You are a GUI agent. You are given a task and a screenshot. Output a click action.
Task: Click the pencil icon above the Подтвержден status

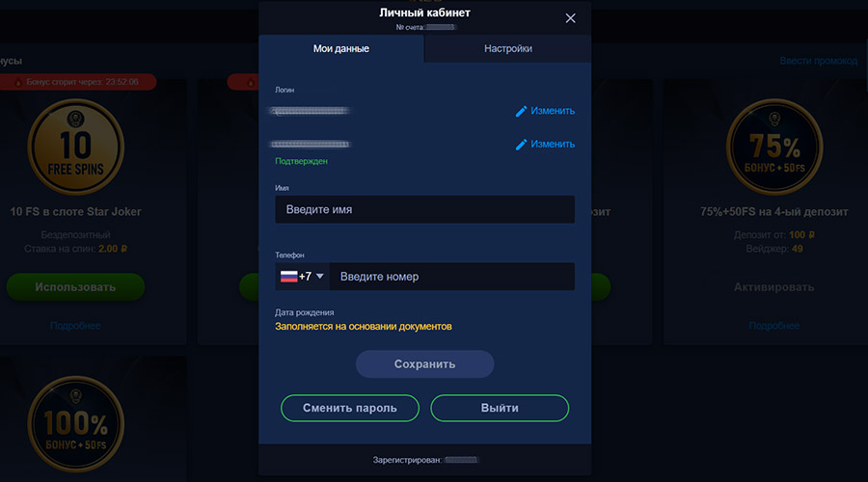pos(522,145)
